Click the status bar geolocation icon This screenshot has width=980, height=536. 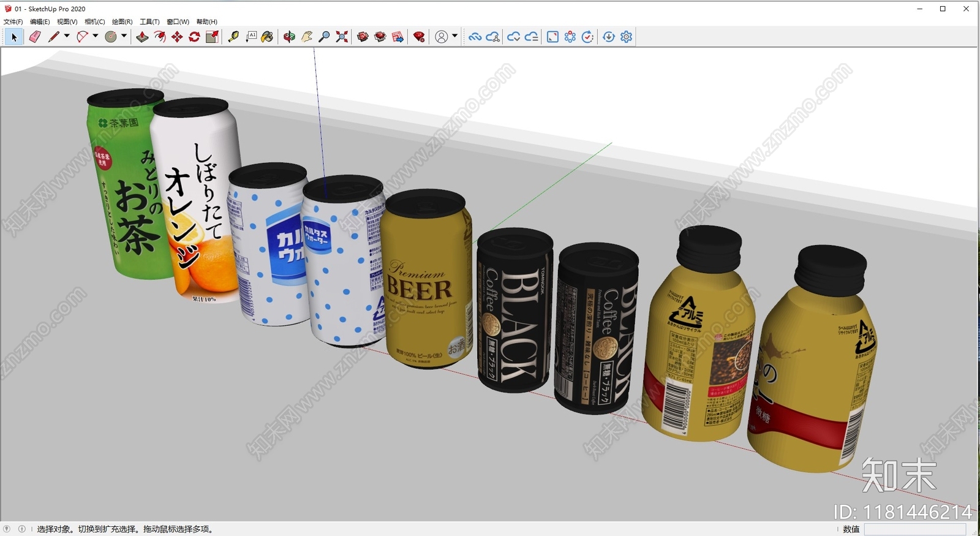pyautogui.click(x=7, y=529)
